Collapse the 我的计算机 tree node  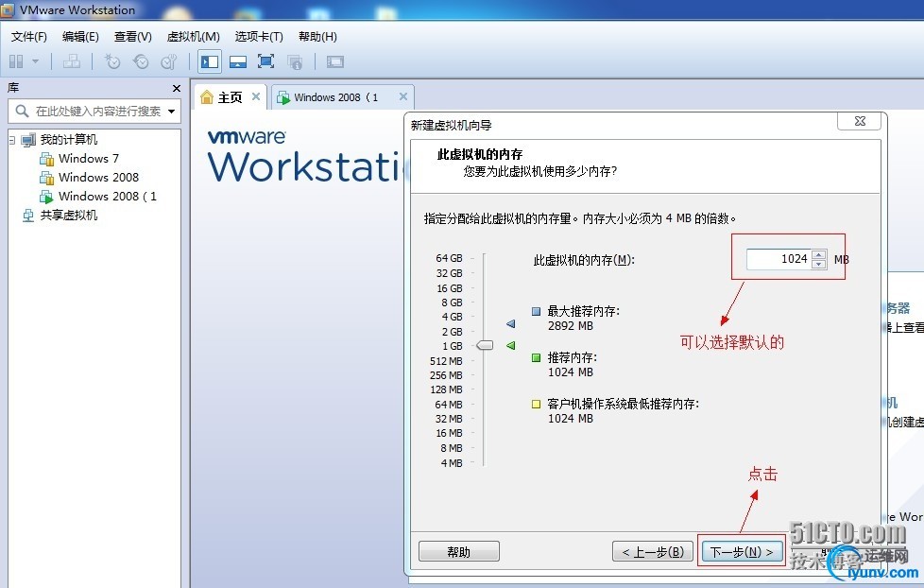pyautogui.click(x=11, y=140)
